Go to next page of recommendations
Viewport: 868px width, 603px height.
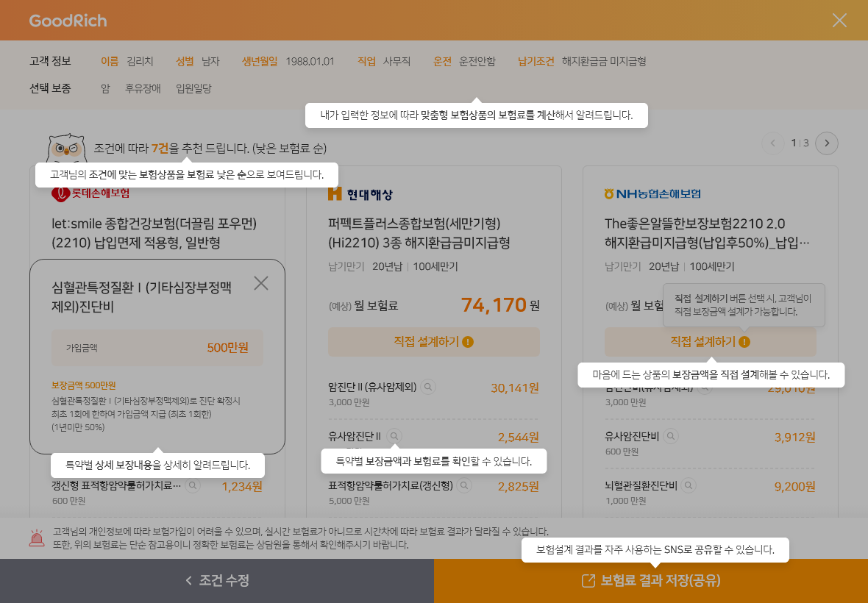[x=827, y=143]
